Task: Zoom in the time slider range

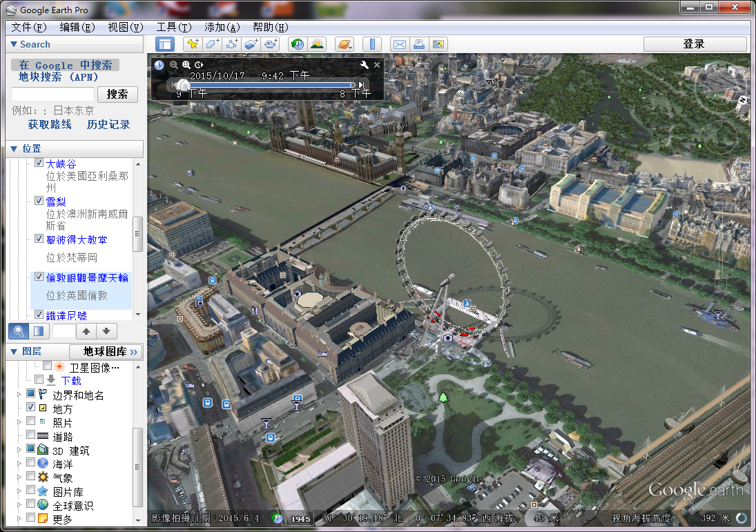Action: tap(186, 65)
